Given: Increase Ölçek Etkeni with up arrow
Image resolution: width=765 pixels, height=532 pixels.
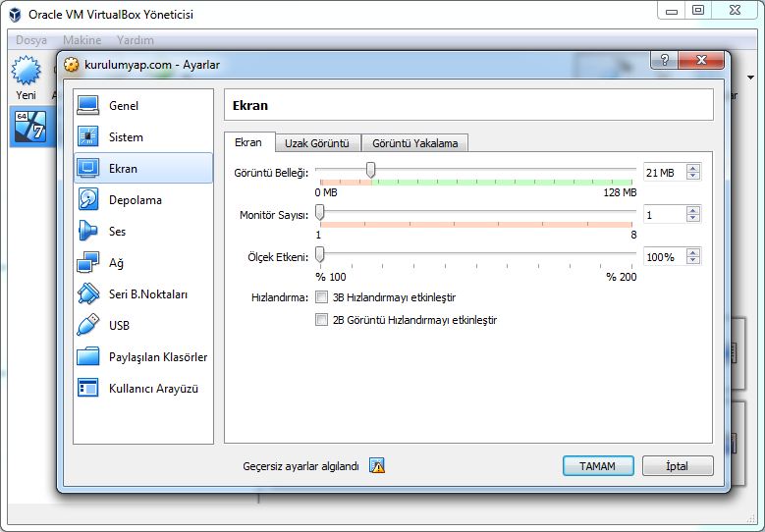Looking at the screenshot, I should pyautogui.click(x=692, y=253).
